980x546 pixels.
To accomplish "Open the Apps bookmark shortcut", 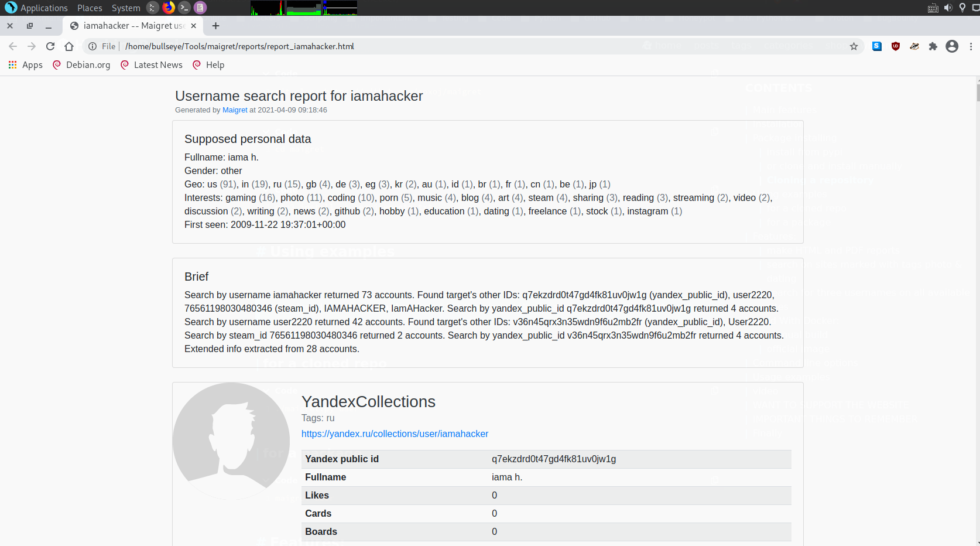I will click(25, 65).
